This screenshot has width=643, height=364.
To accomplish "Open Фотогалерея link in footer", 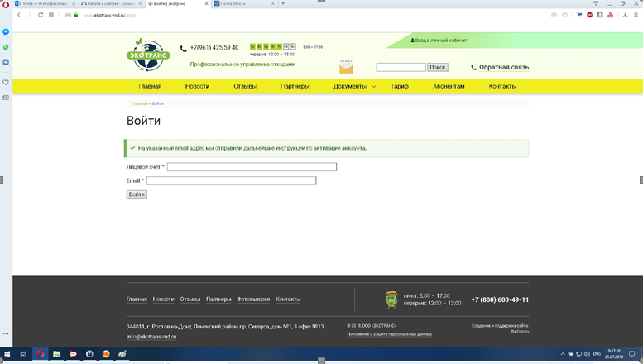I will [x=253, y=299].
